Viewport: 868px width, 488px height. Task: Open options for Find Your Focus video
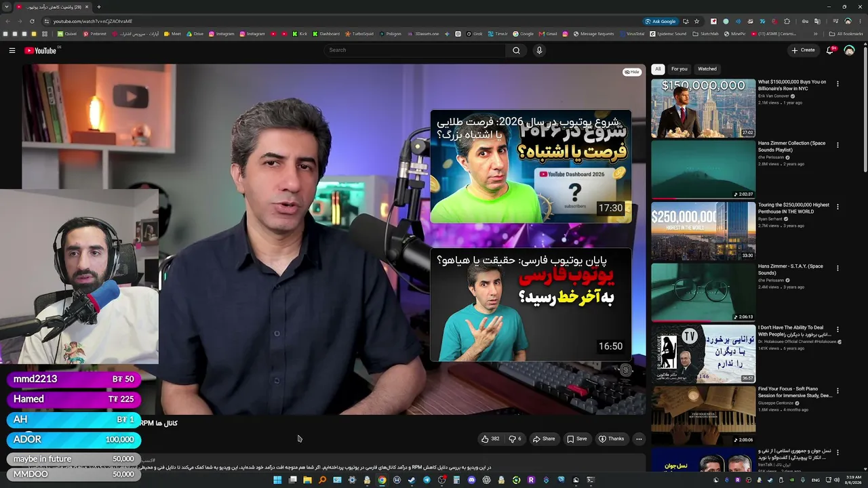point(837,391)
